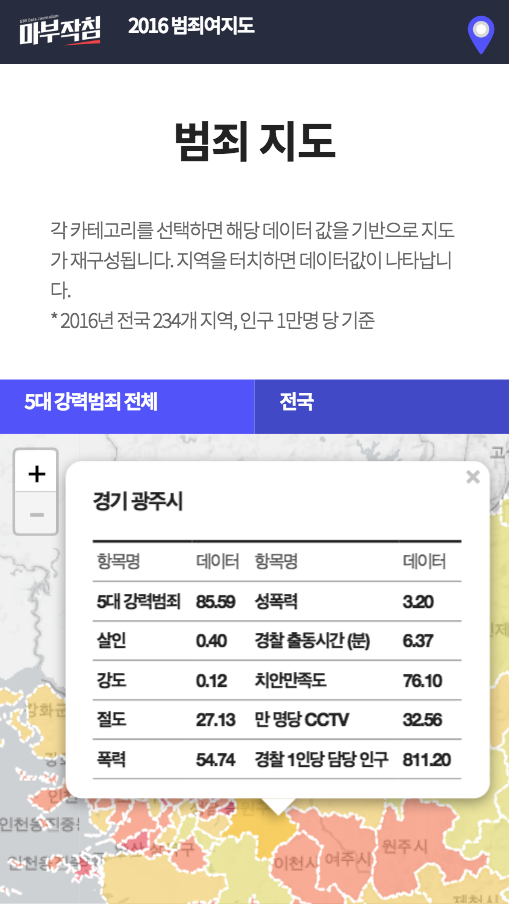Click the 만 명당 CCTV label

(x=301, y=720)
